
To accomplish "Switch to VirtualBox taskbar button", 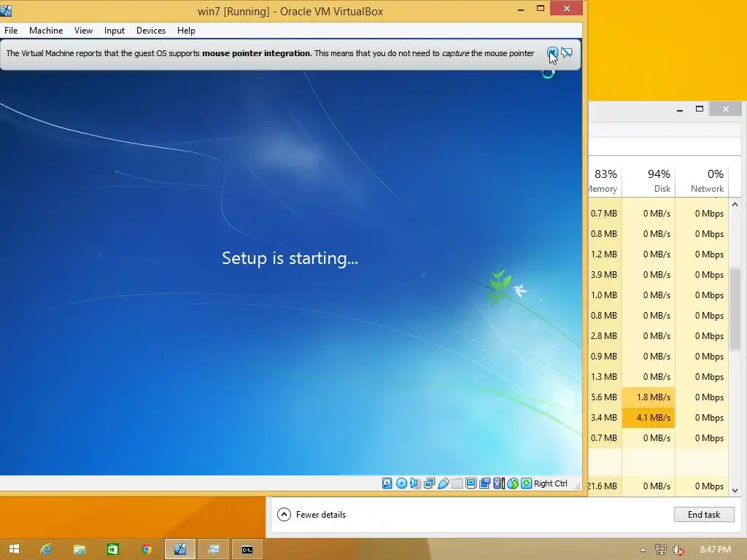I will [180, 549].
